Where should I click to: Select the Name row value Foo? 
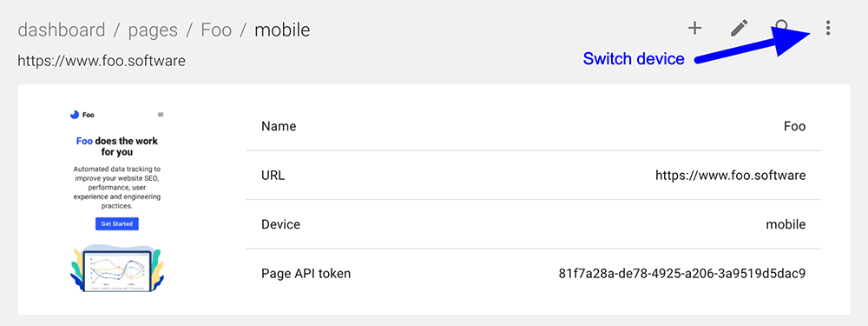coord(794,126)
